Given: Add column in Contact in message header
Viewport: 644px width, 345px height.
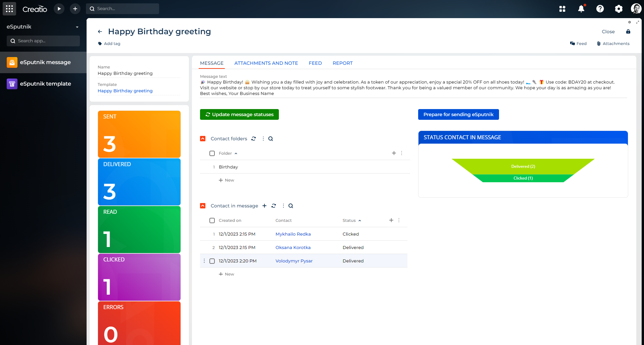Looking at the screenshot, I should (x=391, y=220).
